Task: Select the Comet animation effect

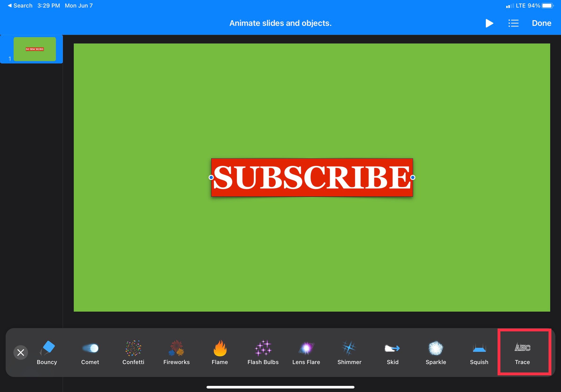Action: tap(90, 352)
